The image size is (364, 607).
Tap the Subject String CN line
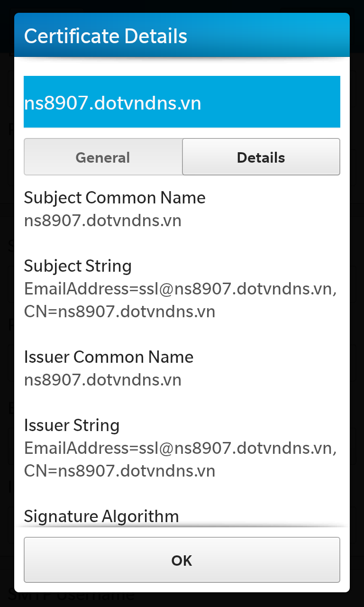coord(120,312)
